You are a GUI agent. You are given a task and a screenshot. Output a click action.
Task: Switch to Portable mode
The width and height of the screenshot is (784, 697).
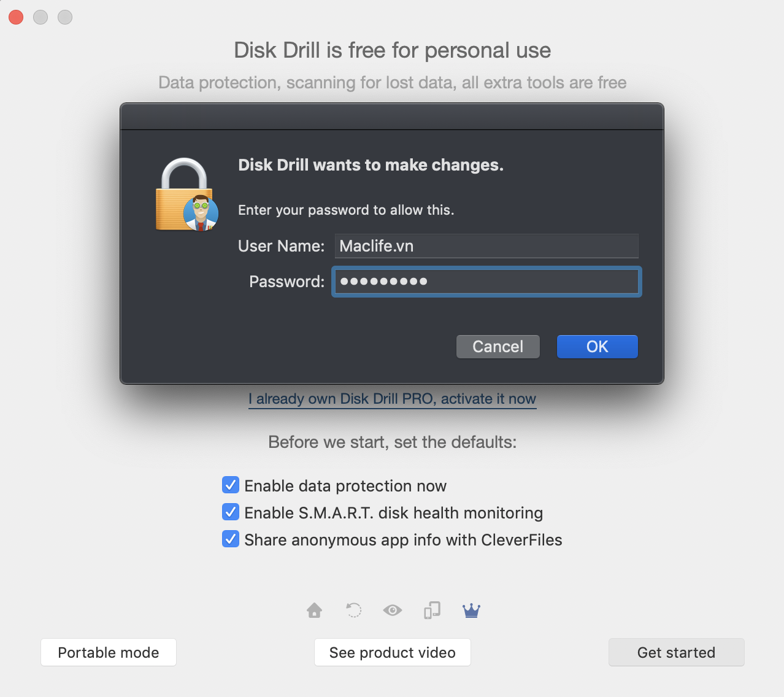coord(108,652)
